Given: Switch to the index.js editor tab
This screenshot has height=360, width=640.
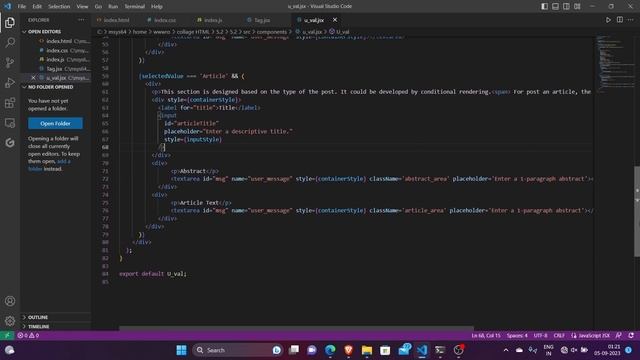Looking at the screenshot, I should tap(213, 20).
